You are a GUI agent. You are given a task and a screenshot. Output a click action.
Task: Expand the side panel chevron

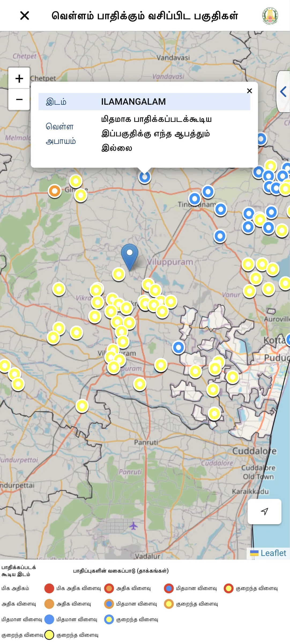pos(283,92)
